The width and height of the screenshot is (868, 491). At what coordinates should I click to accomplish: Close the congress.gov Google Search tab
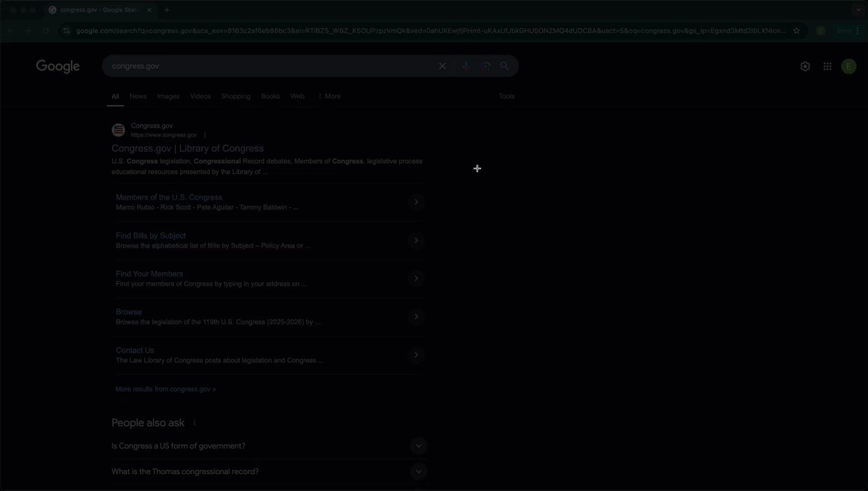[149, 10]
